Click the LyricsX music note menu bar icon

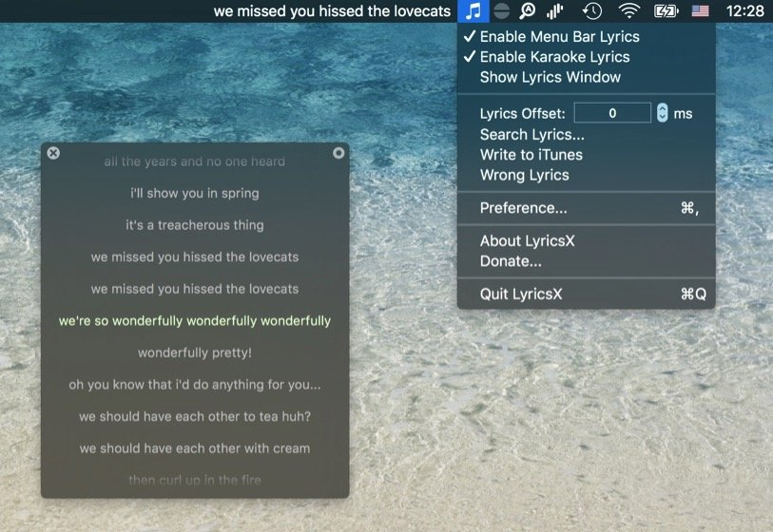[473, 11]
